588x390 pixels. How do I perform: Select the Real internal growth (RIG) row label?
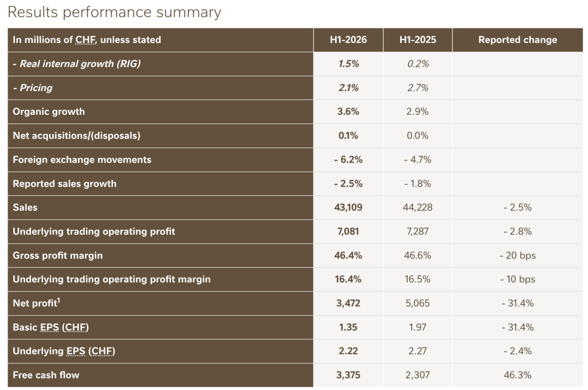(x=77, y=64)
